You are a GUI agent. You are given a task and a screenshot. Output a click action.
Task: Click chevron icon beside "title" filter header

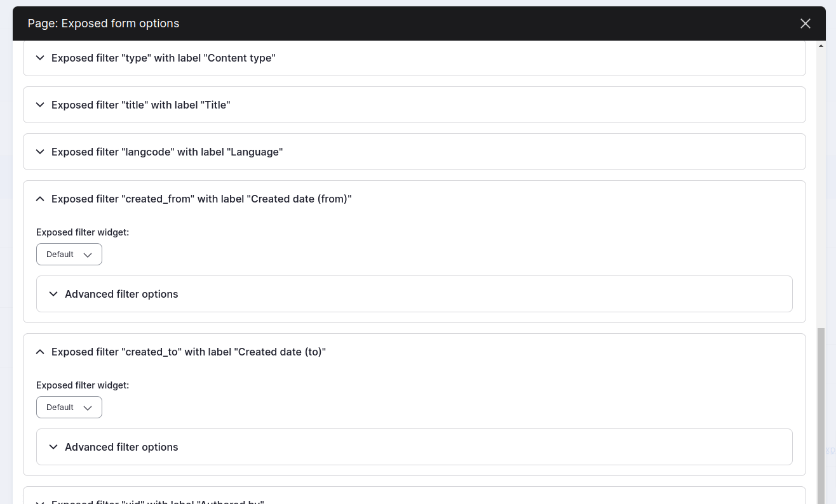point(40,105)
